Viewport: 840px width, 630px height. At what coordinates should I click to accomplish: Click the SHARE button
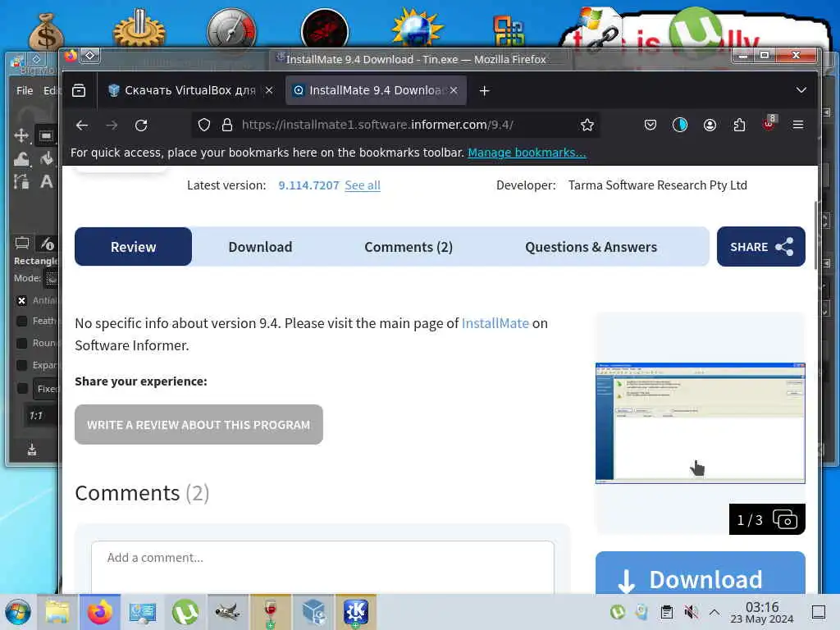pyautogui.click(x=760, y=246)
